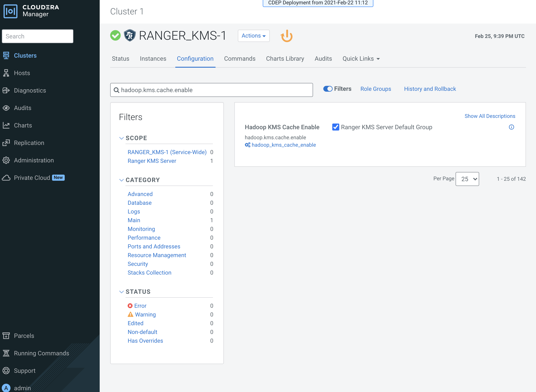This screenshot has height=392, width=536.
Task: Toggle the Filters switch off
Action: pyautogui.click(x=328, y=89)
